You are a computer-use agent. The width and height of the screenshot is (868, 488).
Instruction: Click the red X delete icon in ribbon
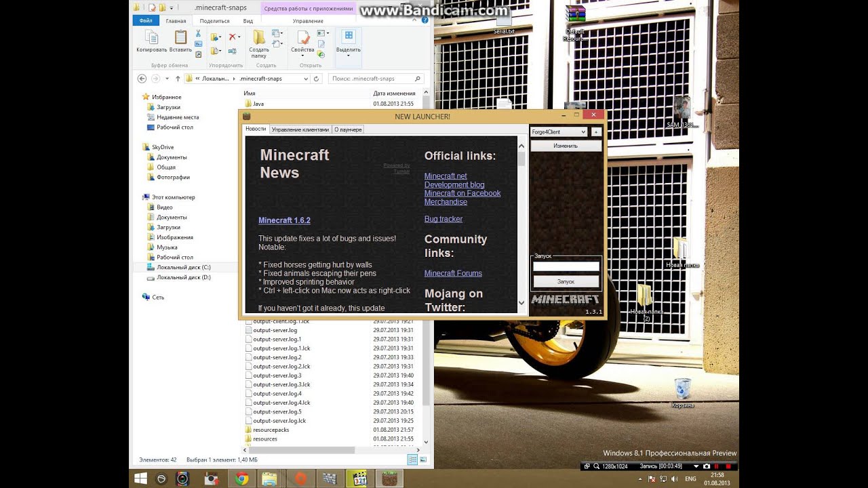point(233,37)
